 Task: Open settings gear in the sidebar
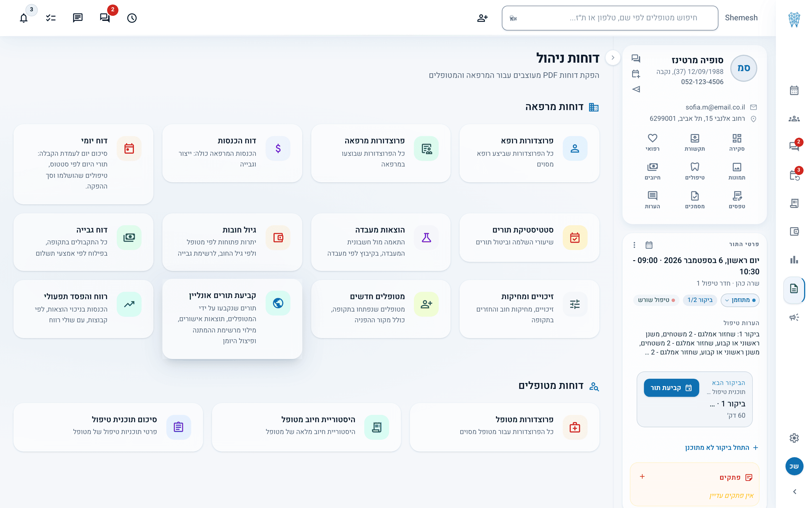click(x=794, y=438)
